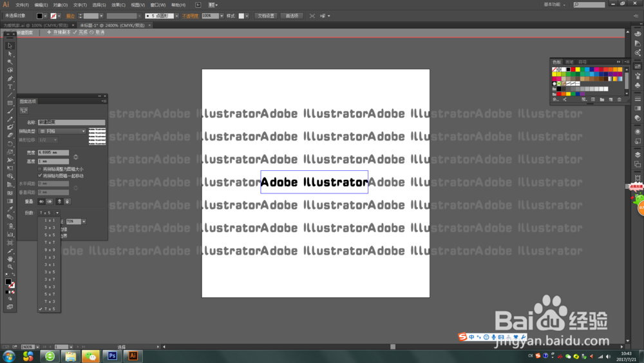Select the Artboard tool

(10, 242)
